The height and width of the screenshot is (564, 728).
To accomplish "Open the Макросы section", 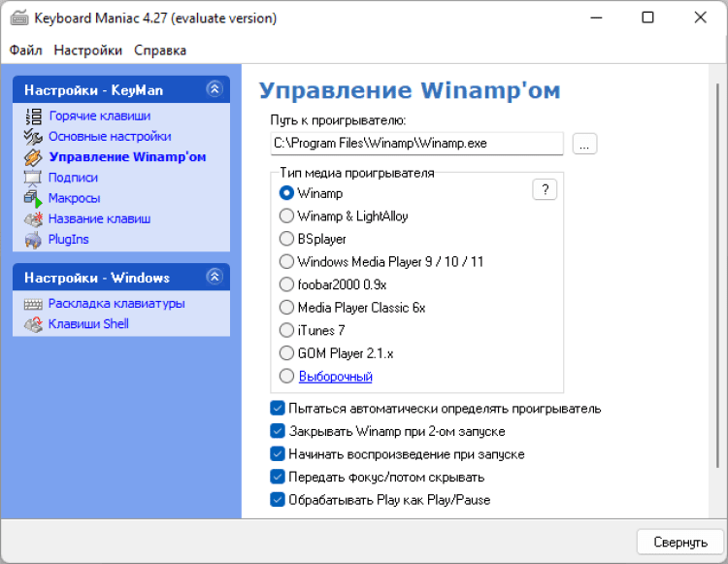I will point(75,198).
